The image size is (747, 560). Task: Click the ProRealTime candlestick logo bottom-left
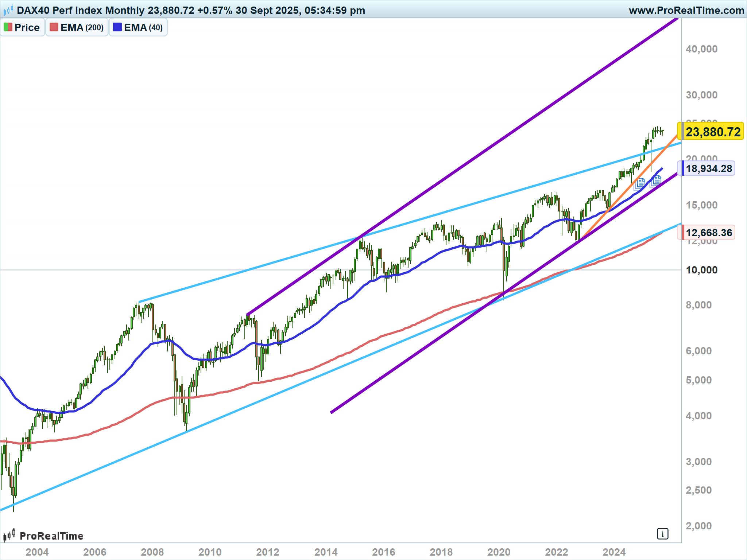pyautogui.click(x=9, y=535)
